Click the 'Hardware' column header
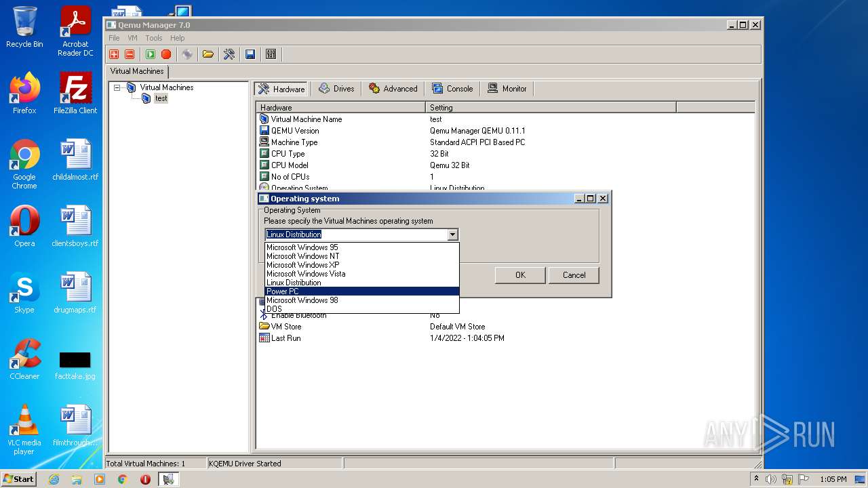868x488 pixels. click(x=340, y=107)
